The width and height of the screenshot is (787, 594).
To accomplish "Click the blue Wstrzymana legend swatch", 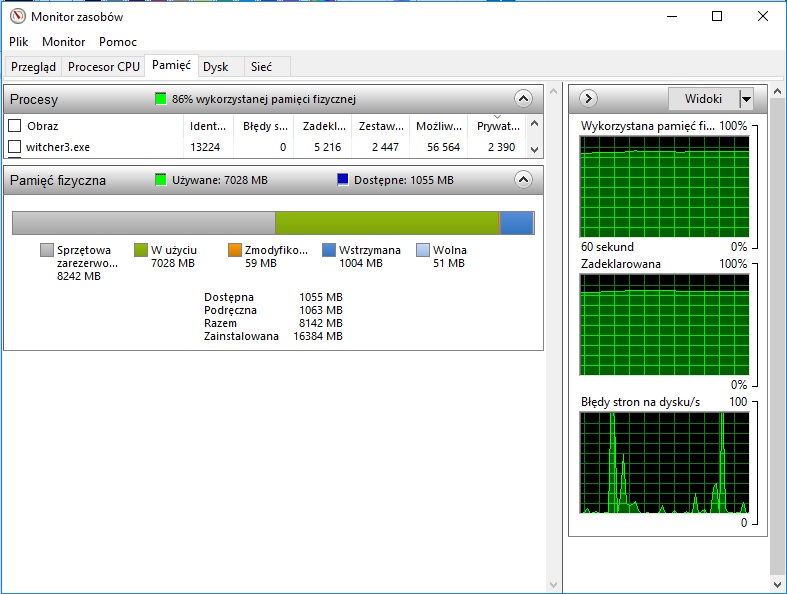I will point(329,250).
